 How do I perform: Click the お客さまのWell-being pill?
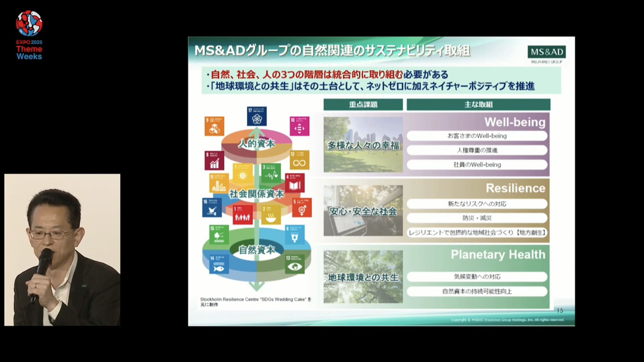[477, 136]
